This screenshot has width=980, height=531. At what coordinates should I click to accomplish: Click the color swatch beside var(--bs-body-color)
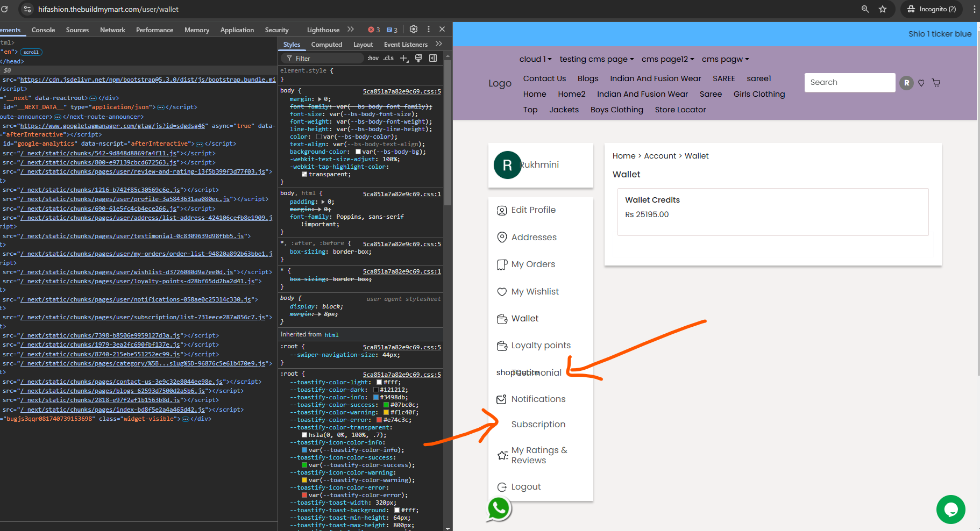point(319,137)
